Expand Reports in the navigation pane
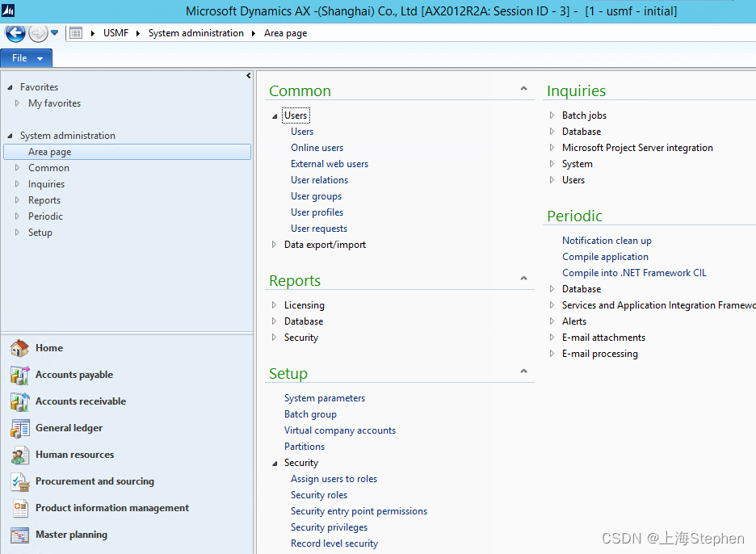Screen dimensions: 756x554 click(17, 200)
